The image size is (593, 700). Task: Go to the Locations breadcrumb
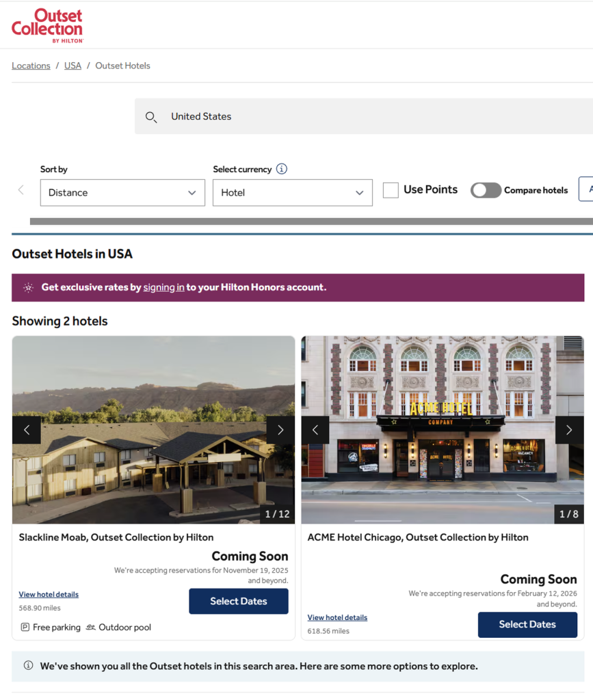[x=31, y=66]
